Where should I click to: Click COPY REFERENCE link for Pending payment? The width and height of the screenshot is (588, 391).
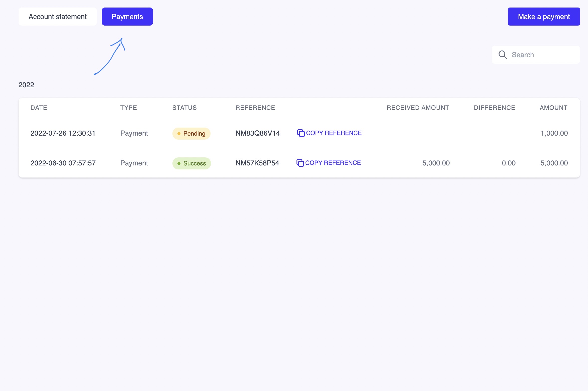(x=334, y=133)
